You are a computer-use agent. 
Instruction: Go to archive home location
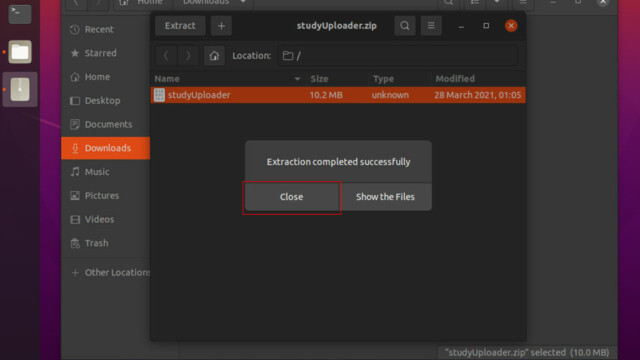pyautogui.click(x=214, y=56)
